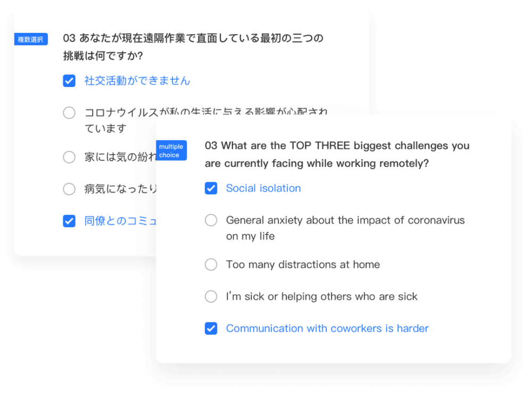This screenshot has height=395, width=532.
Task: Select the General anxiety radio circle
Action: [211, 220]
